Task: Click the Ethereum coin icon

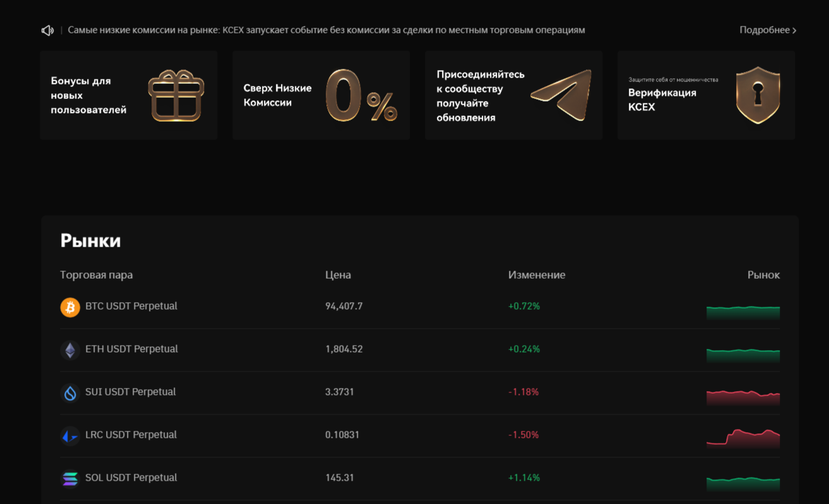Action: (70, 350)
